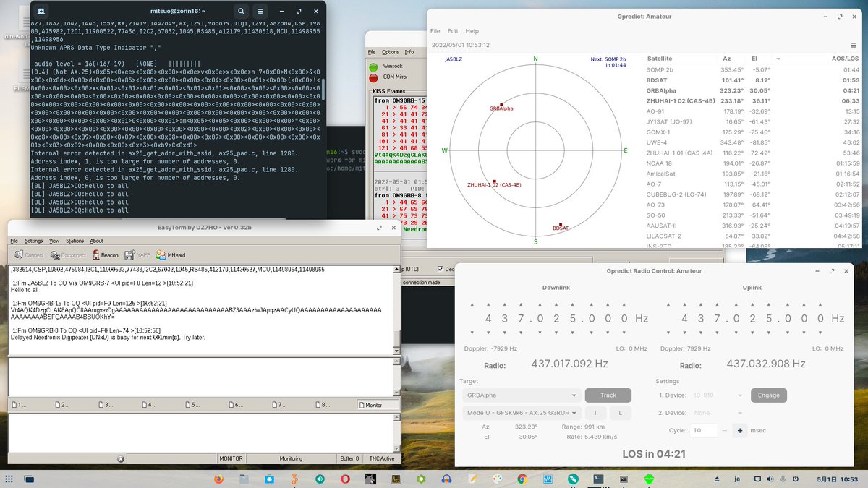
Task: Open the Options menu in the modem window
Action: click(x=391, y=52)
